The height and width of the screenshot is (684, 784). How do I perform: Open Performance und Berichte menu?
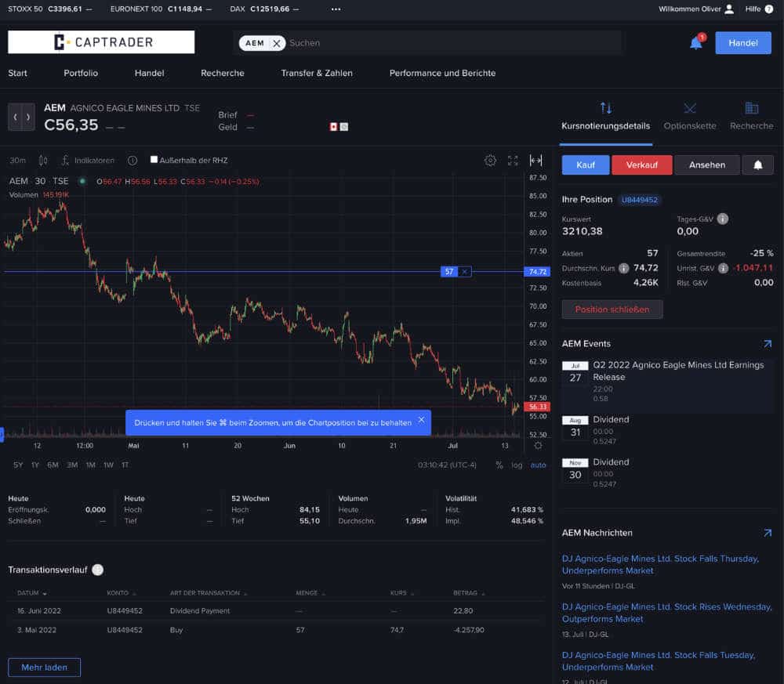point(442,73)
